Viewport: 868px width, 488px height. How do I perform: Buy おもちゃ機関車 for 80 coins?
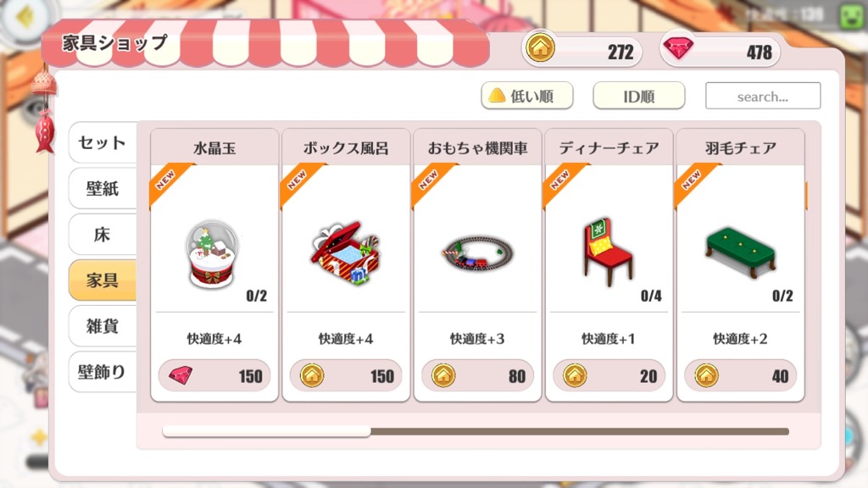[477, 375]
